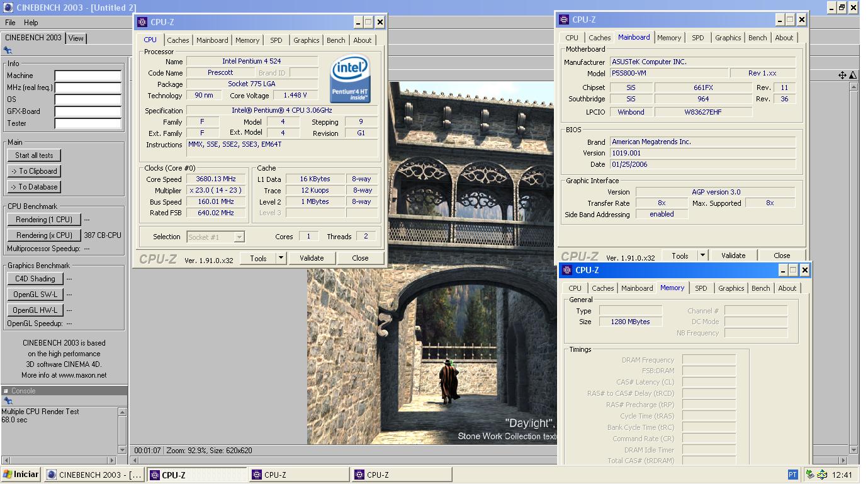Image resolution: width=868 pixels, height=484 pixels.
Task: Open Caches tab in Memory CPU-Z window
Action: point(603,288)
